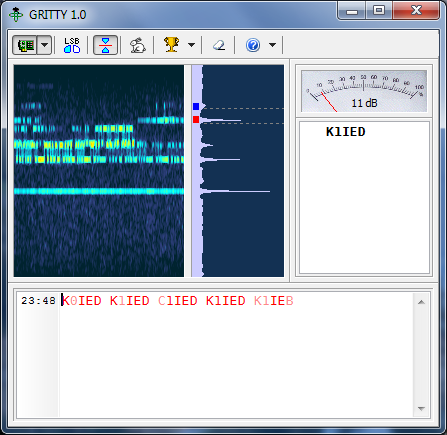The width and height of the screenshot is (447, 435).
Task: Click the trophy contest icon
Action: [172, 45]
